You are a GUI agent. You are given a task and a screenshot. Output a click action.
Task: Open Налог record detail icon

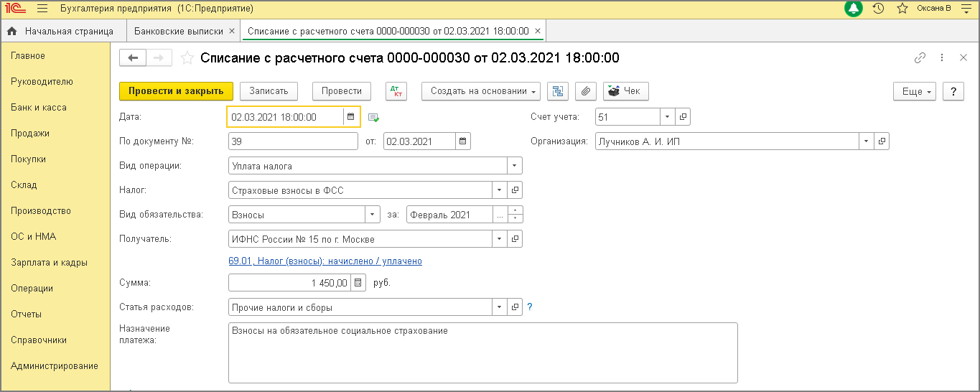pyautogui.click(x=515, y=190)
